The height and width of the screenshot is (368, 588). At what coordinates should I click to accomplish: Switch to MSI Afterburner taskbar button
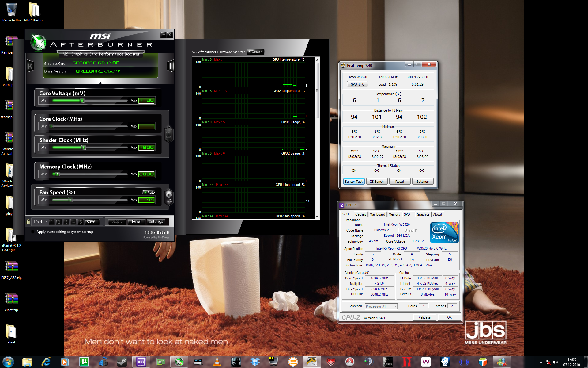point(179,362)
